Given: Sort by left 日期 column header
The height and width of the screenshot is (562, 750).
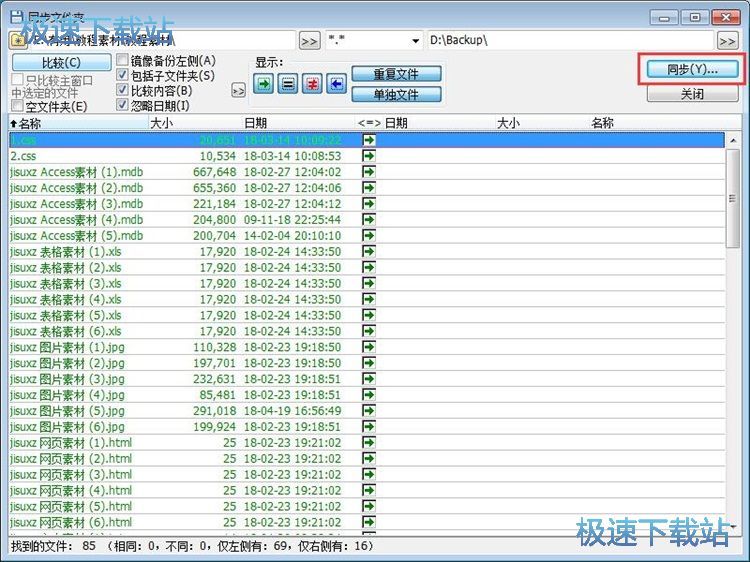Looking at the screenshot, I should (x=298, y=123).
